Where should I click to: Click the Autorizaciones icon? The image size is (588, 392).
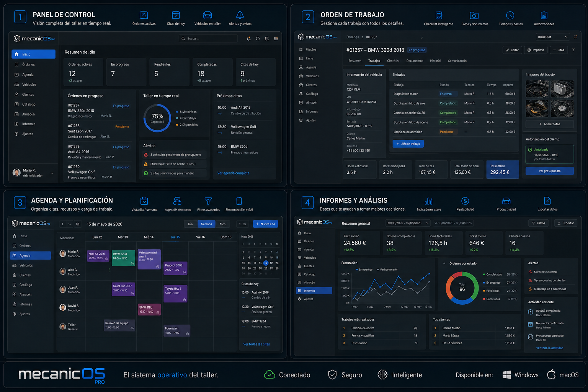pos(544,15)
